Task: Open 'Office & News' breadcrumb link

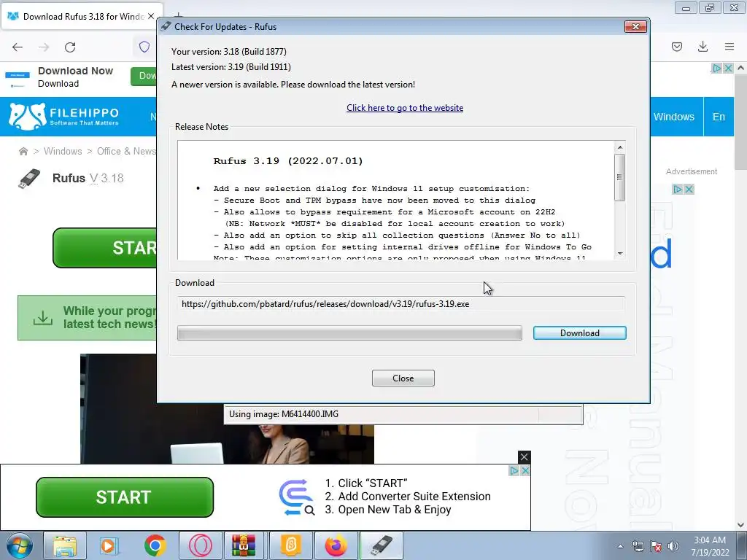Action: click(x=126, y=151)
